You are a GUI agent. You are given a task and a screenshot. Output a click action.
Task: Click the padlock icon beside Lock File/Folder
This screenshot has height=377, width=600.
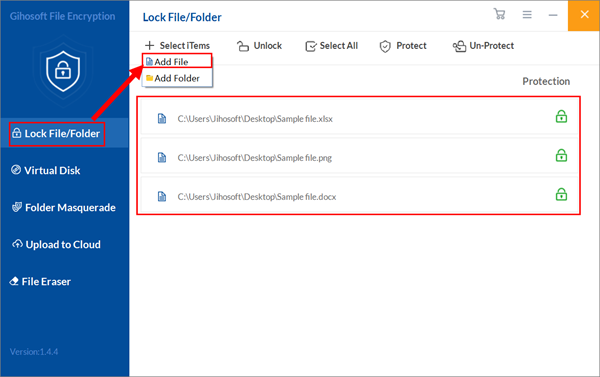click(16, 133)
